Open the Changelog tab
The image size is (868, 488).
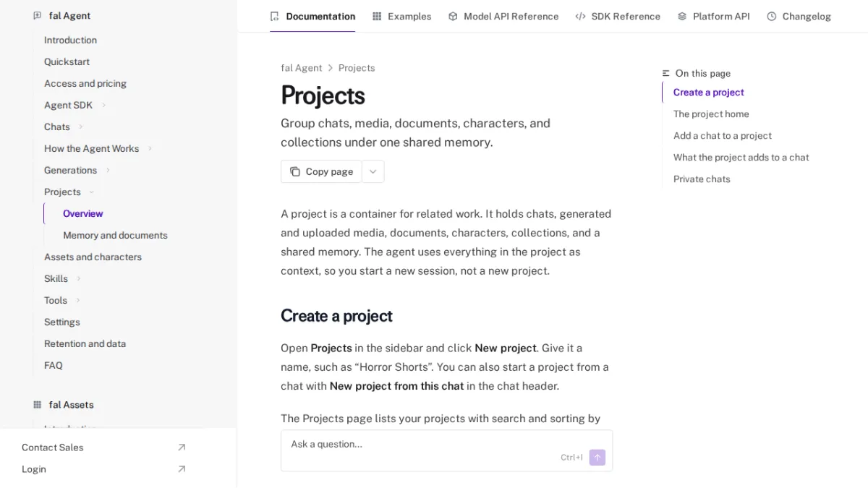[x=799, y=16]
